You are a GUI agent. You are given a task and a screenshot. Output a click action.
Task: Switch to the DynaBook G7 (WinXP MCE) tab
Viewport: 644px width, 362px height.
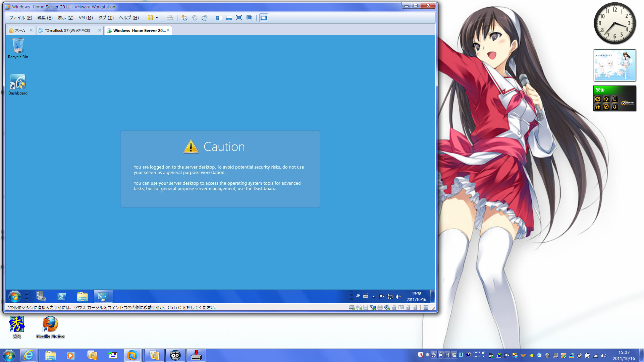(x=67, y=31)
